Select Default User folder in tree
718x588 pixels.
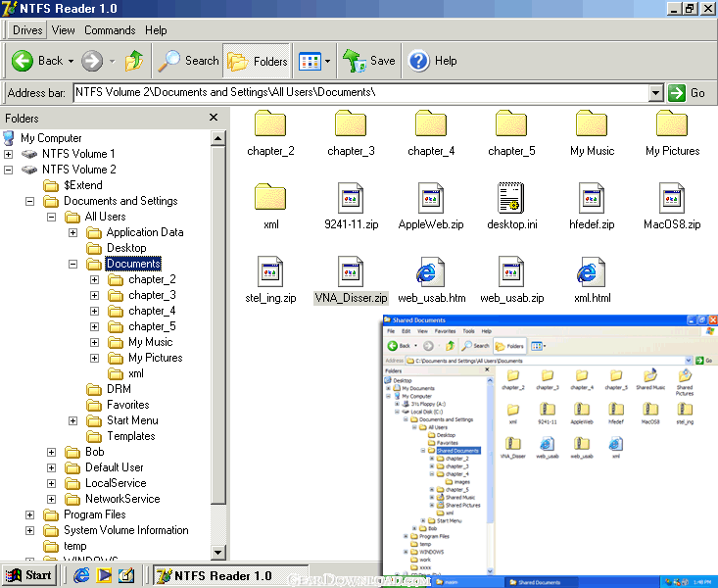[114, 467]
